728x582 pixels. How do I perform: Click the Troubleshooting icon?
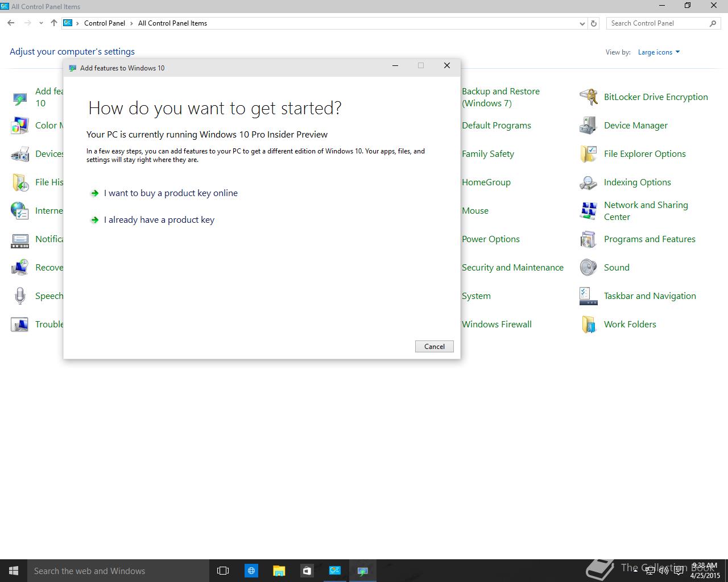click(20, 325)
